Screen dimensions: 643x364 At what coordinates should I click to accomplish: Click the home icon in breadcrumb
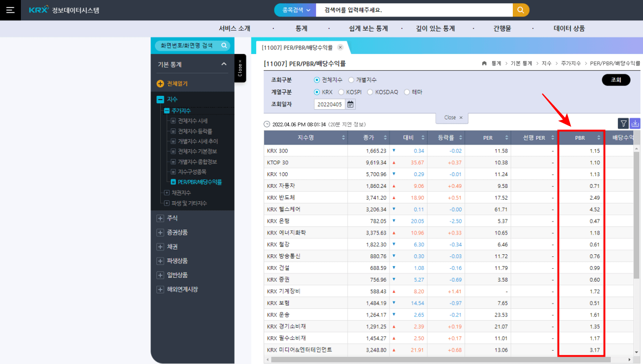(x=484, y=64)
